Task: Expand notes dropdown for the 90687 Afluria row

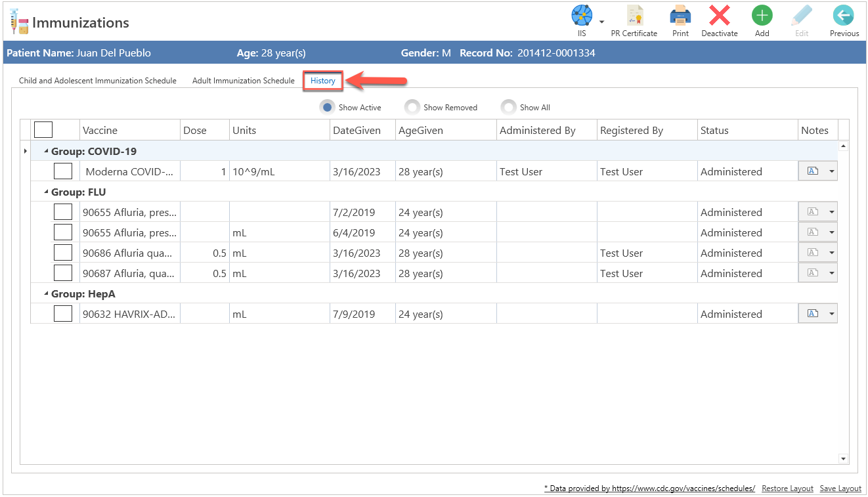Action: coord(832,273)
